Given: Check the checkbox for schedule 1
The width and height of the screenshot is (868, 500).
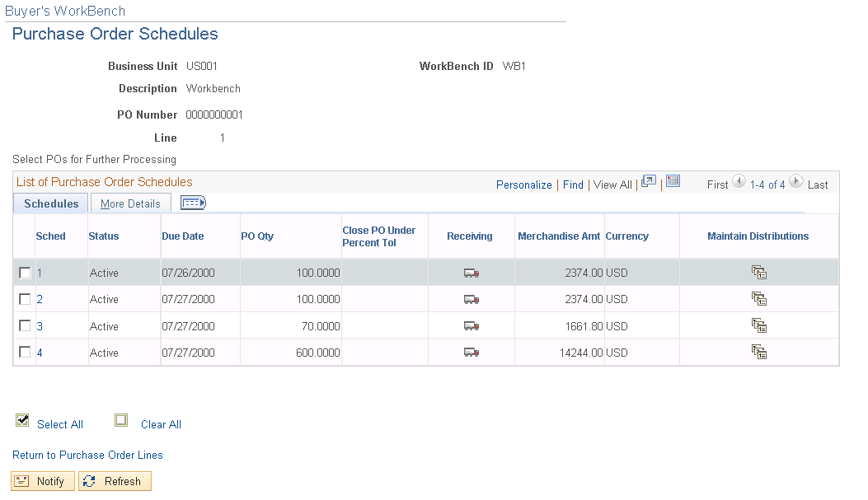Looking at the screenshot, I should (25, 272).
